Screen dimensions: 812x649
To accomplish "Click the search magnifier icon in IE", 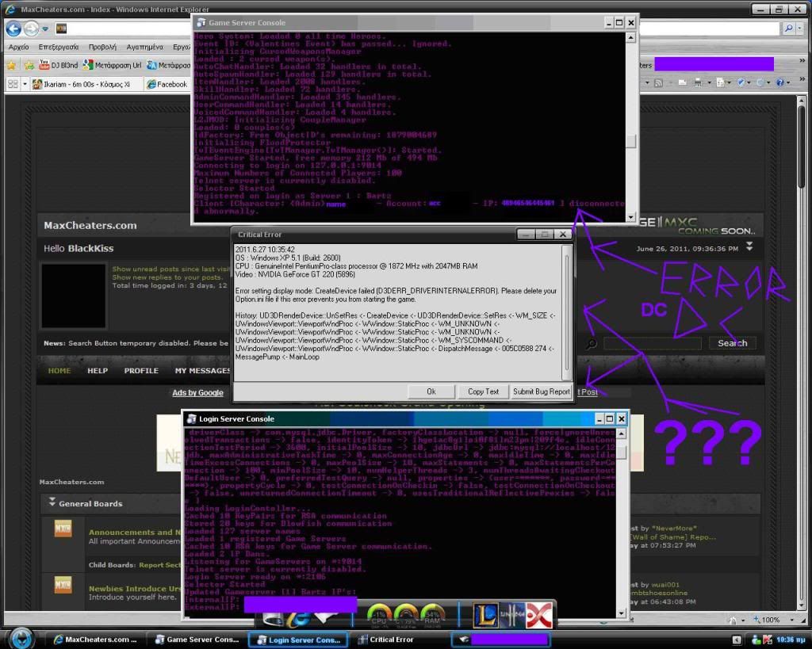I will click(790, 28).
